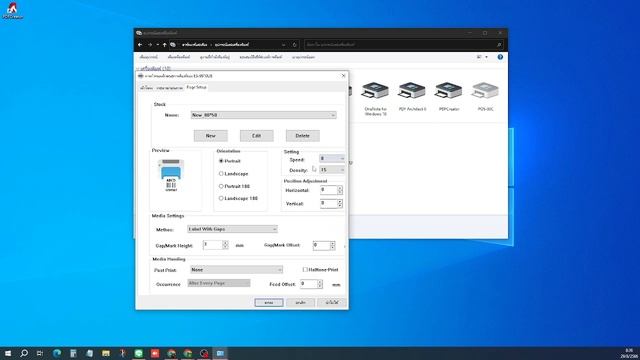Increase the Gap/Mark Height value

225,243
